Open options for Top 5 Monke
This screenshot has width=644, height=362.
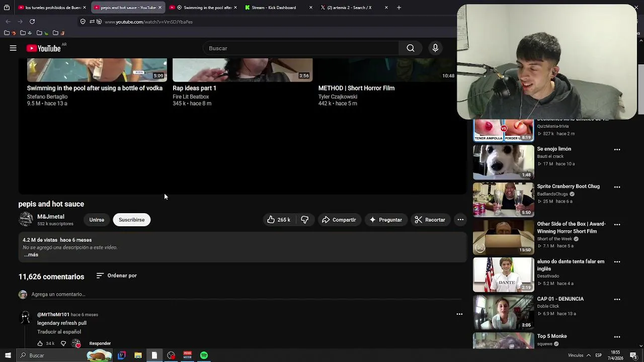617,337
